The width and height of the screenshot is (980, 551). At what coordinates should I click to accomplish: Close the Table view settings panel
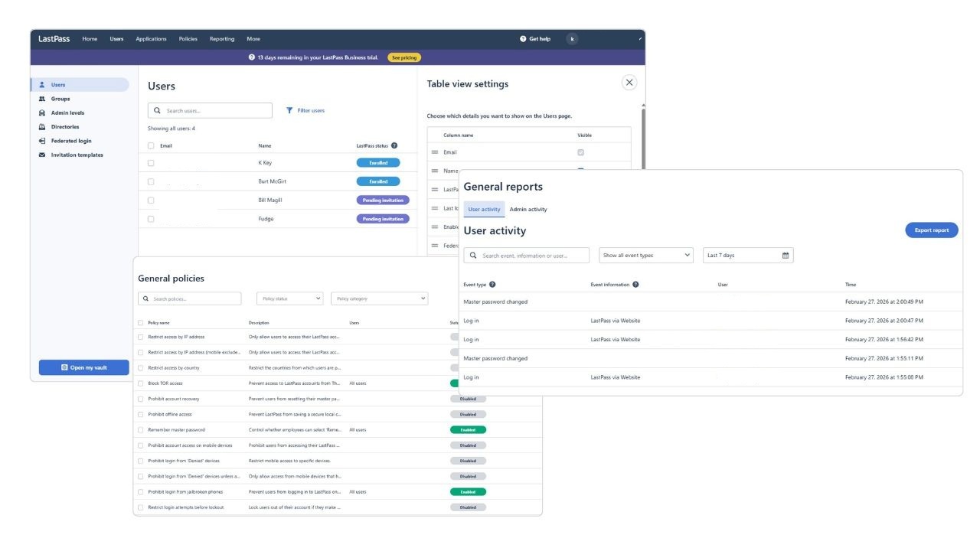[629, 83]
